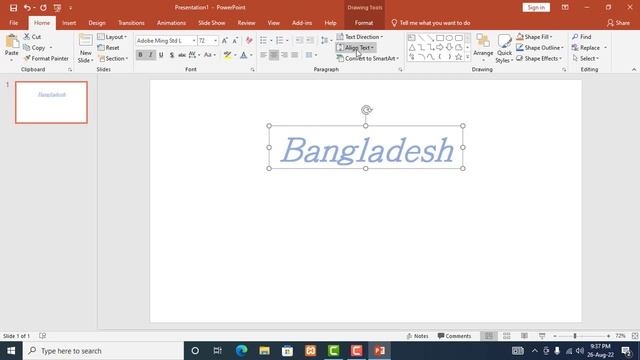The width and height of the screenshot is (640, 360).
Task: Open Quick Styles gallery
Action: click(x=504, y=48)
